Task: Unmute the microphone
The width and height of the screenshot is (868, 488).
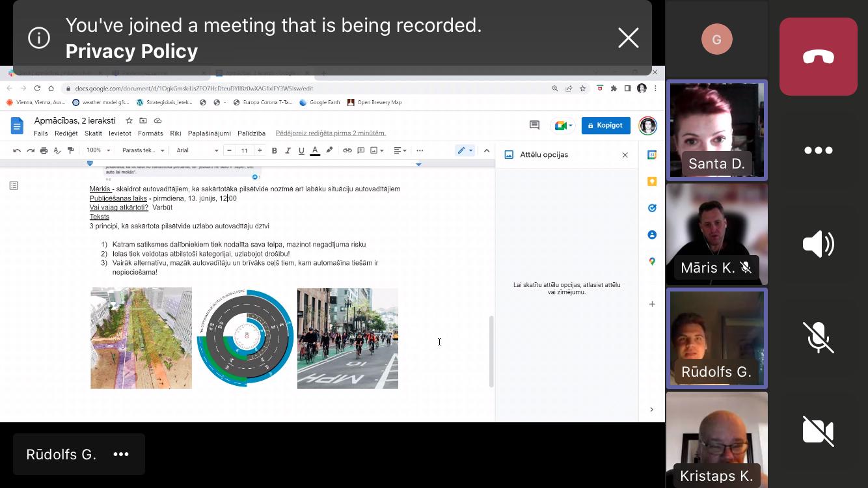Action: (x=819, y=338)
